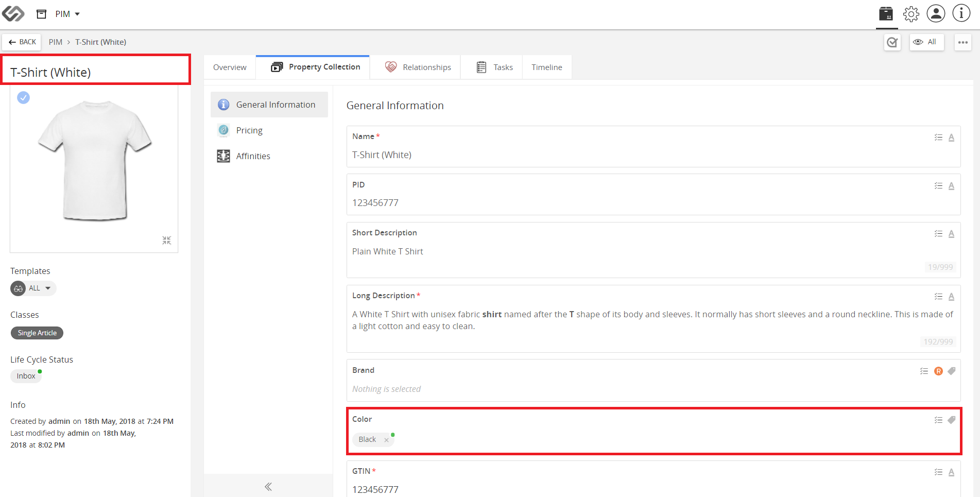This screenshot has height=497, width=980.
Task: Click the list icon in Long Description field
Action: [938, 297]
